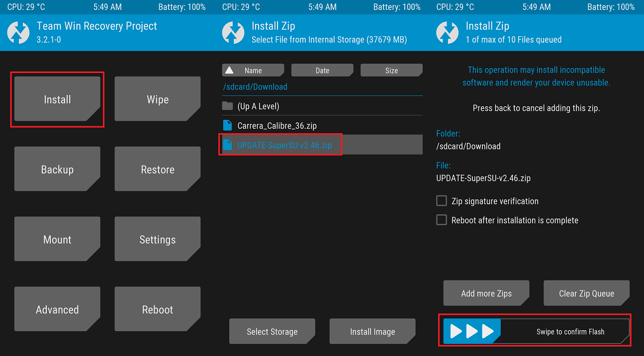Open the Wipe menu

pos(158,99)
